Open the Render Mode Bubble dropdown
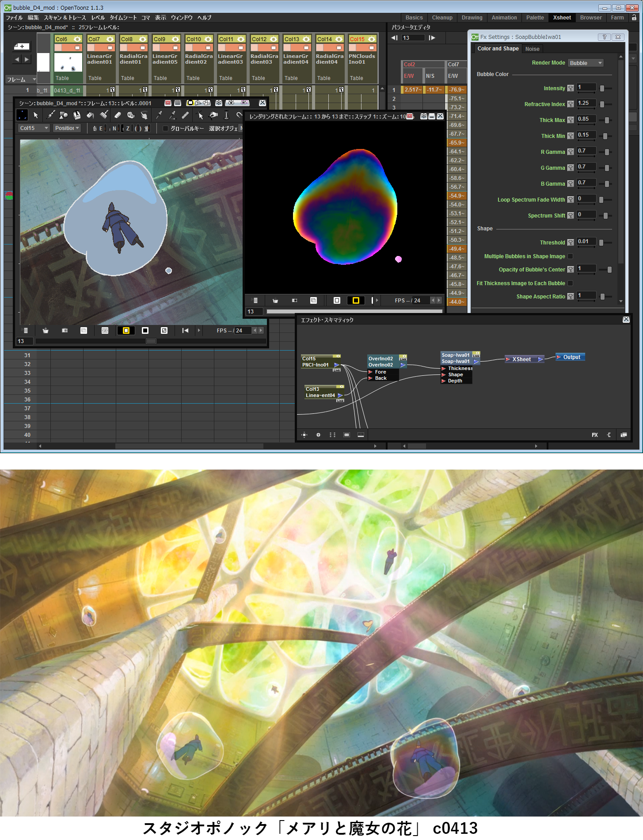Viewport: 643px width, 840px height. coord(586,63)
